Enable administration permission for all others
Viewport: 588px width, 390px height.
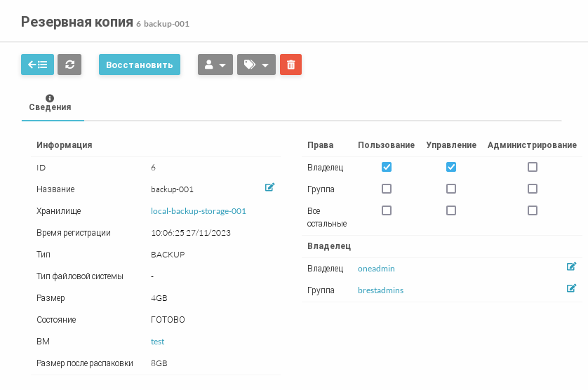pyautogui.click(x=533, y=210)
